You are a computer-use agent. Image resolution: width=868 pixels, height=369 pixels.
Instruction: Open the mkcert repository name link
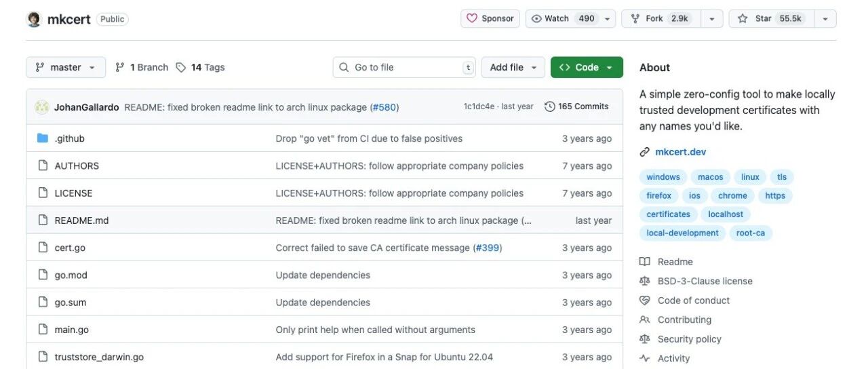[69, 19]
